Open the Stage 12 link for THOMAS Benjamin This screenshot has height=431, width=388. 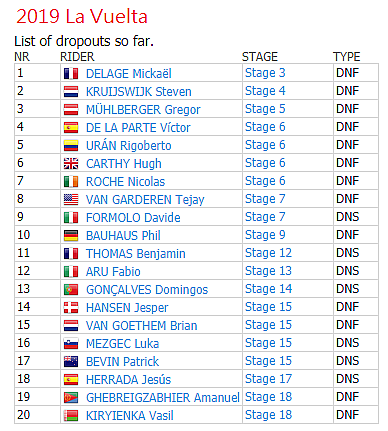tap(268, 253)
